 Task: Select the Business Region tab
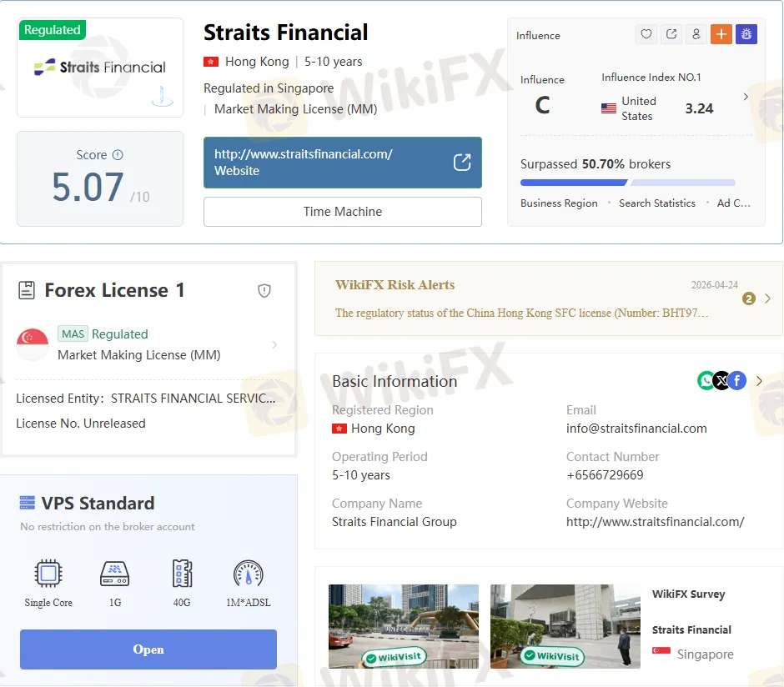click(559, 203)
